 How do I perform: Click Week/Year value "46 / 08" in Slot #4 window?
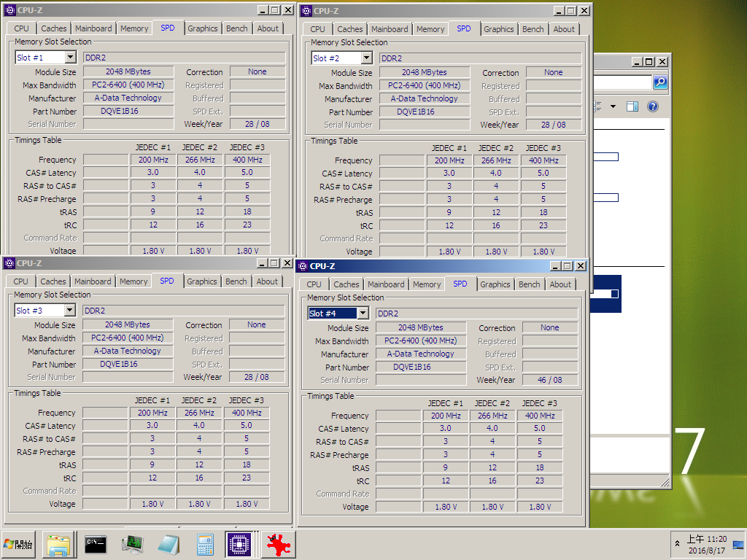coord(550,380)
